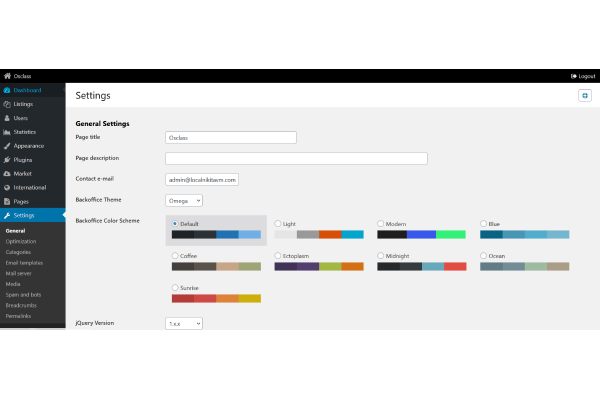Click the Sunrise color palette swatch
This screenshot has width=600, height=400.
(x=216, y=298)
